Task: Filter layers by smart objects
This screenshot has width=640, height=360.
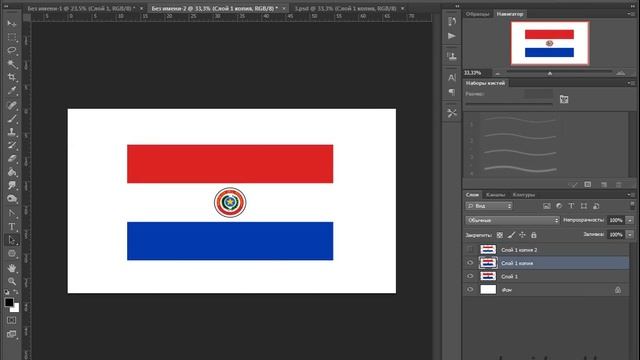Action: 596,206
